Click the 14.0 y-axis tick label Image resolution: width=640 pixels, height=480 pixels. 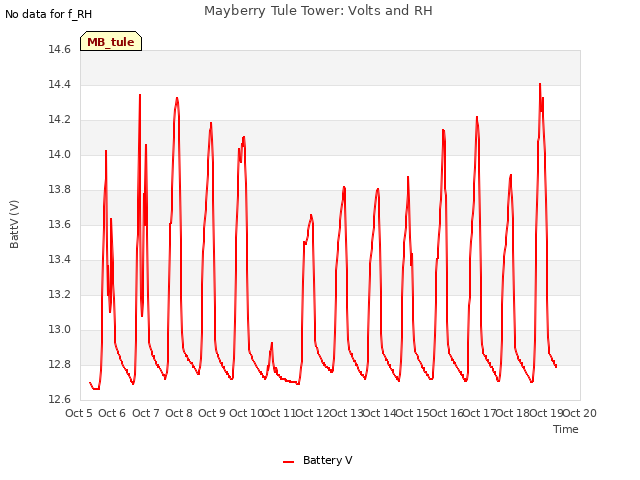pos(60,155)
